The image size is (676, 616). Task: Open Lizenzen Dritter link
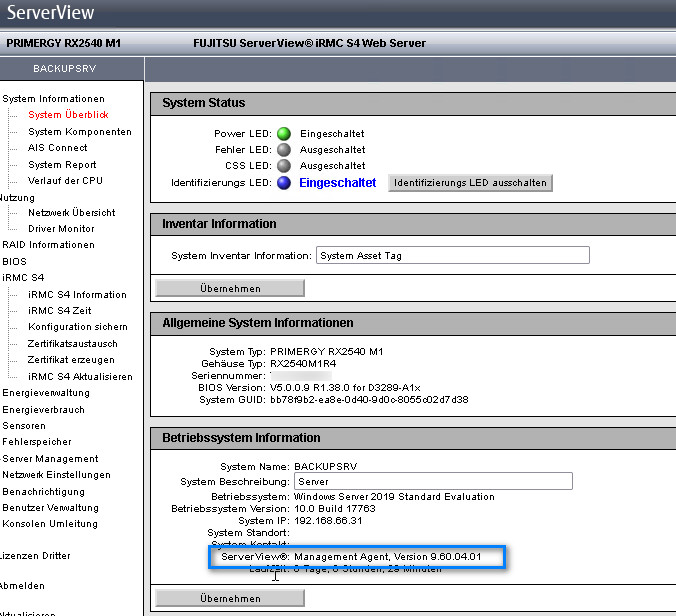35,556
